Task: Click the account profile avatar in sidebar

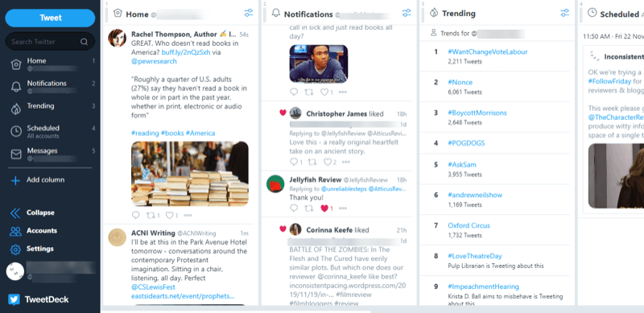Action: [15, 271]
